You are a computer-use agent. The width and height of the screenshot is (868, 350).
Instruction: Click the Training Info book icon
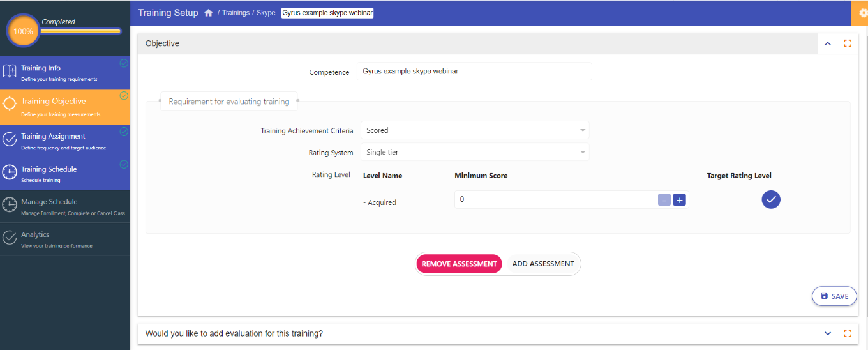click(10, 72)
